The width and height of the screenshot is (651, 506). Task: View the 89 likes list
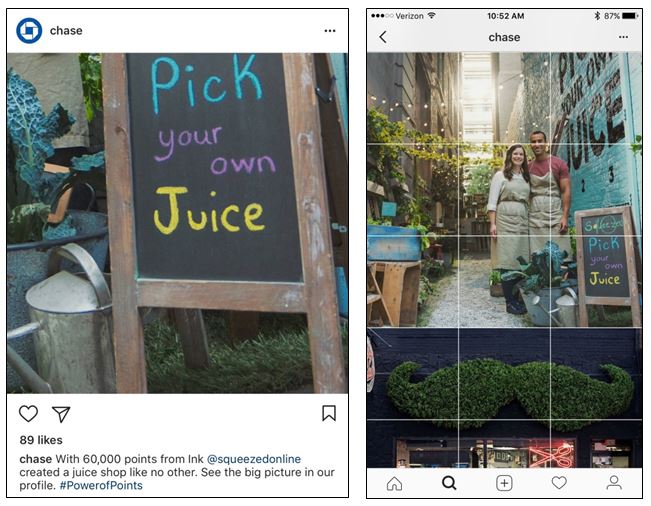[41, 440]
